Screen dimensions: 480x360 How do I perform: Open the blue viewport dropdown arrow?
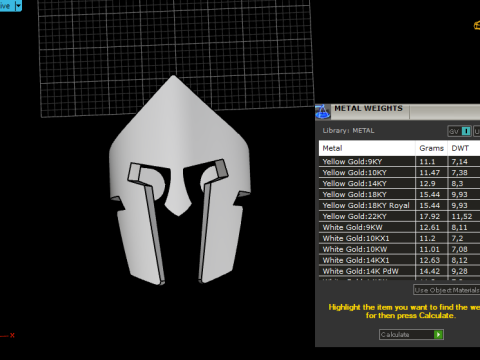(x=18, y=6)
